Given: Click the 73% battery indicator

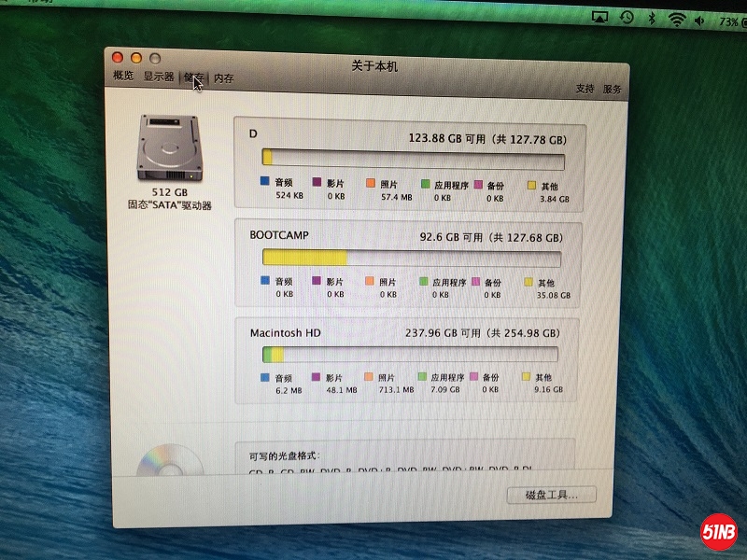Looking at the screenshot, I should (x=732, y=22).
